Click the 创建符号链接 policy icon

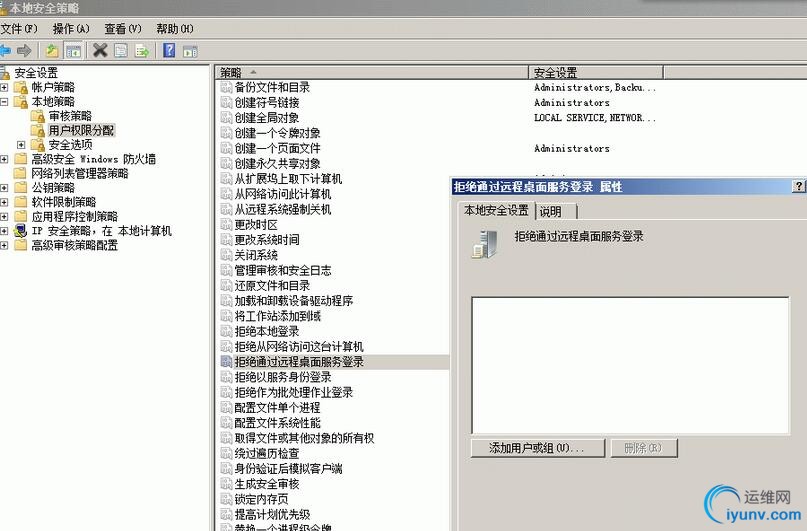(226, 102)
